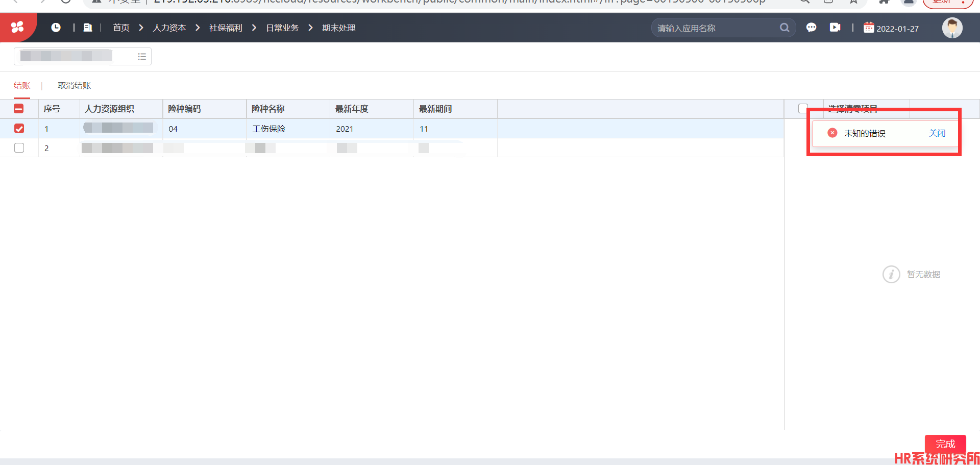Switch to the 取消结账 tab

click(75, 85)
